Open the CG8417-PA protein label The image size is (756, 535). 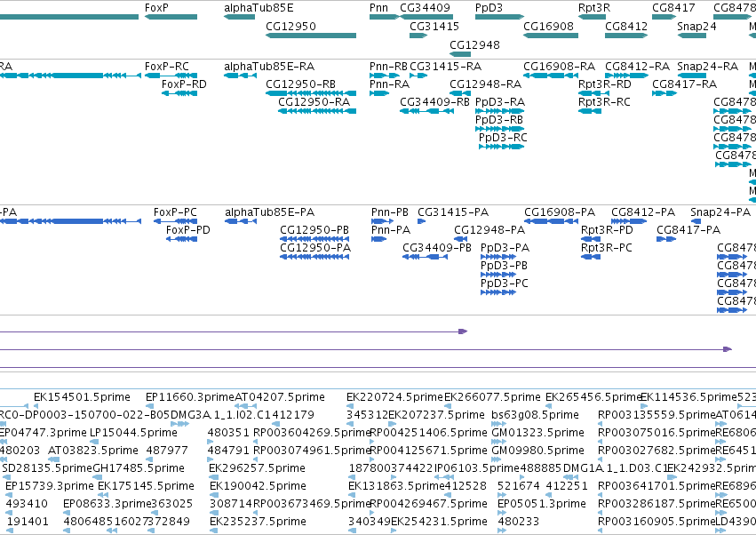pos(688,230)
